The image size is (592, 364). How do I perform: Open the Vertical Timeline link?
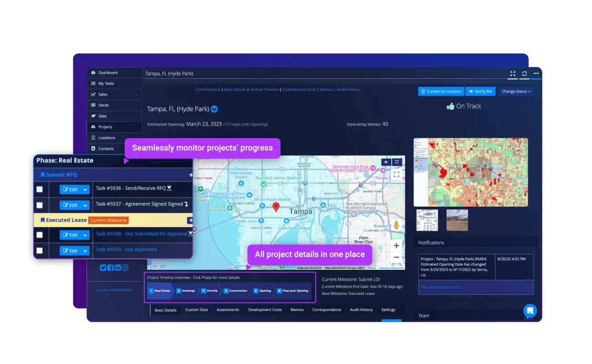264,90
